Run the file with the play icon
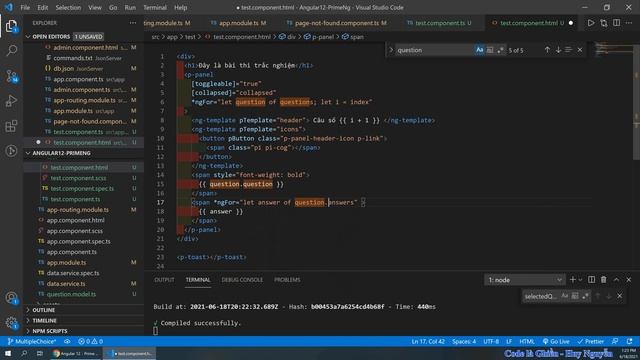 click(591, 23)
